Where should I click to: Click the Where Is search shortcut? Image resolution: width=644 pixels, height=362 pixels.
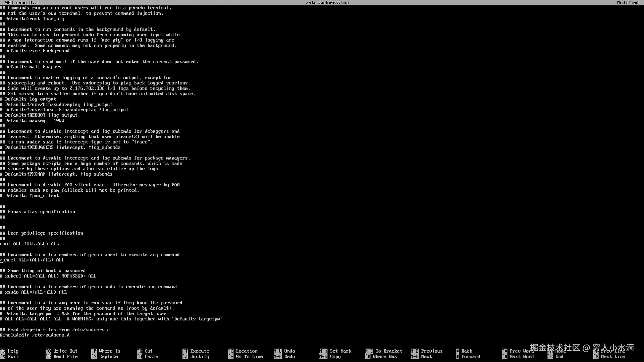pyautogui.click(x=109, y=351)
